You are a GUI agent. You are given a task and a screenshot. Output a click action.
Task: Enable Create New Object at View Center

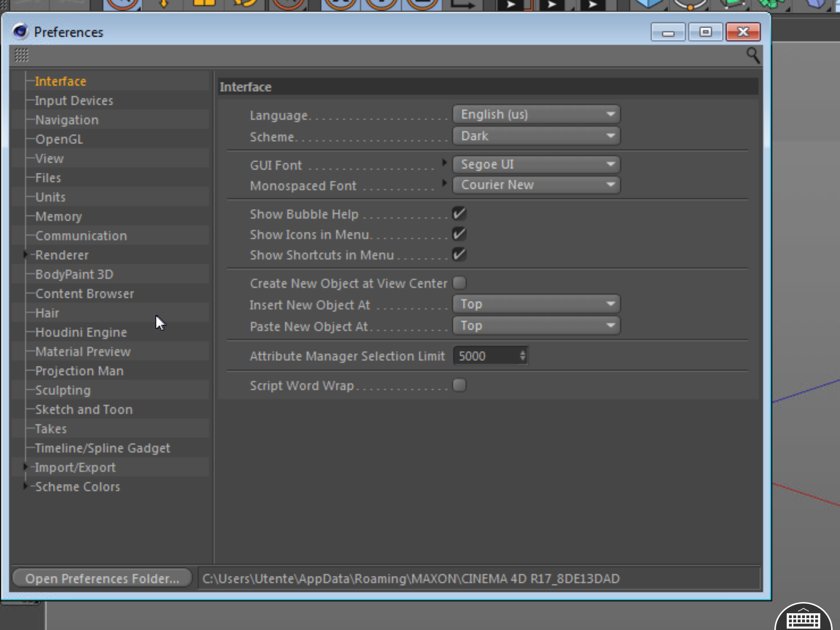pos(459,283)
